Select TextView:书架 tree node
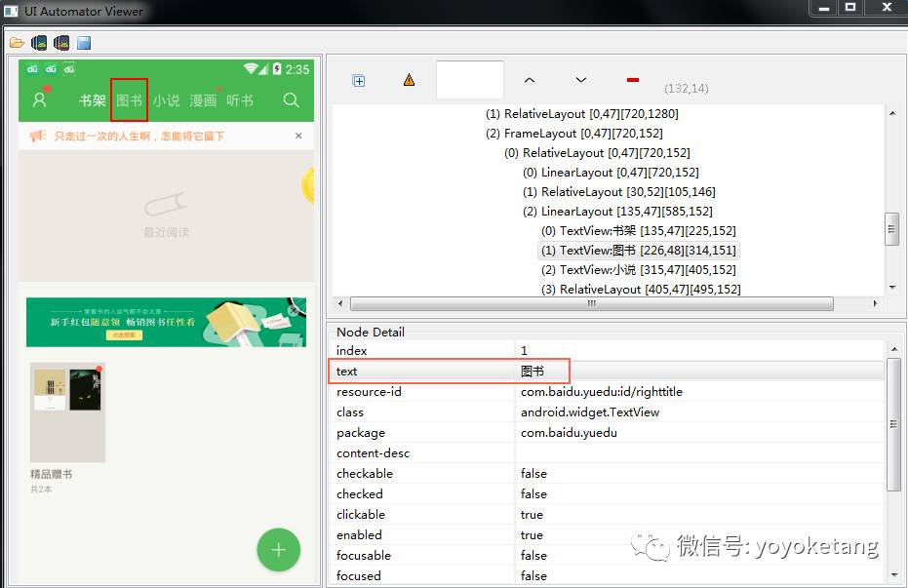The height and width of the screenshot is (588, 908). pos(639,231)
